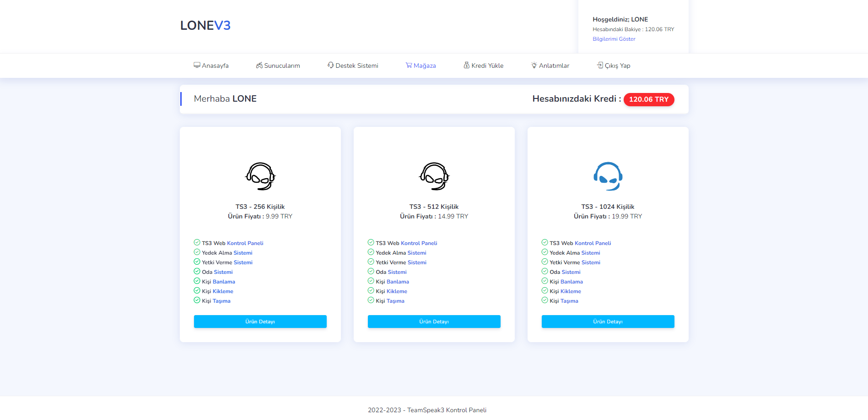Viewport: 868px width, 420px height.
Task: Click the monitor icon beside Anasayfa
Action: [197, 65]
